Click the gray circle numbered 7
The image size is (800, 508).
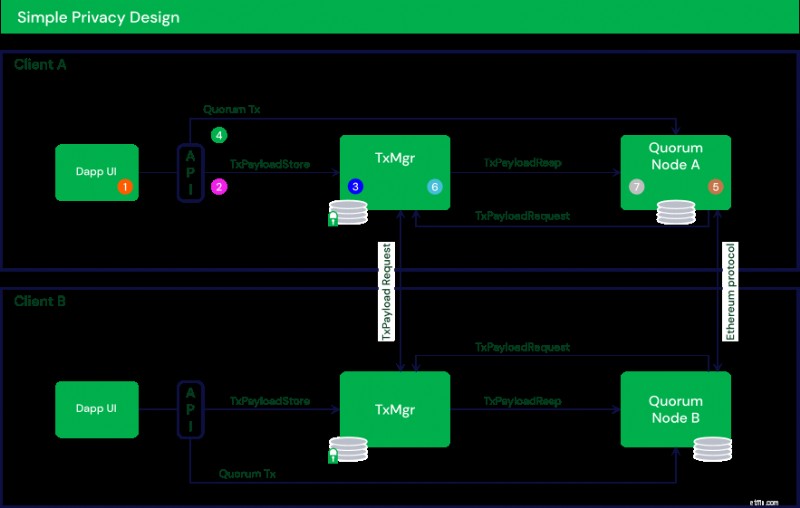(x=636, y=187)
